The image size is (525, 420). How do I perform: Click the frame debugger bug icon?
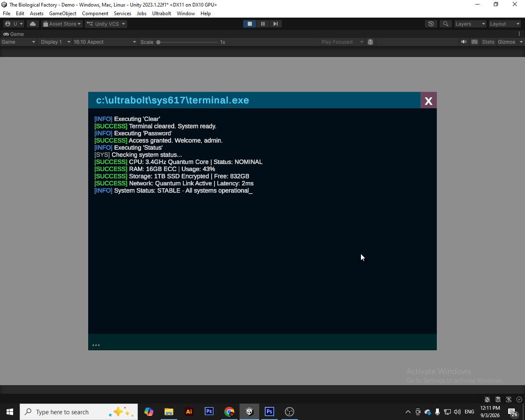[x=370, y=42]
